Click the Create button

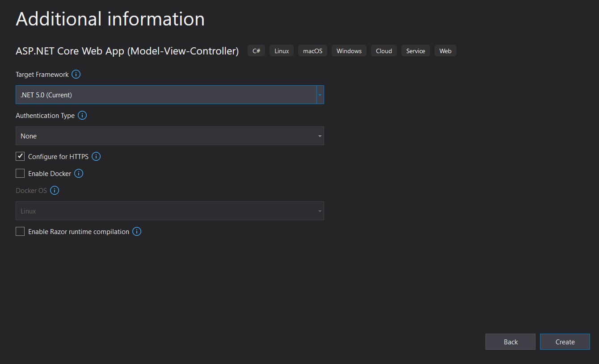point(565,342)
